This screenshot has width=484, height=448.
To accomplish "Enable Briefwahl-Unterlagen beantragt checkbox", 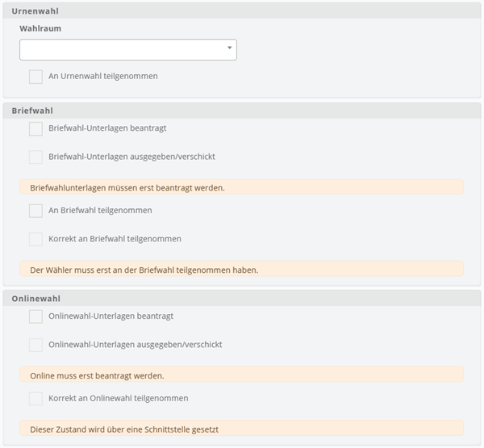I will point(35,129).
